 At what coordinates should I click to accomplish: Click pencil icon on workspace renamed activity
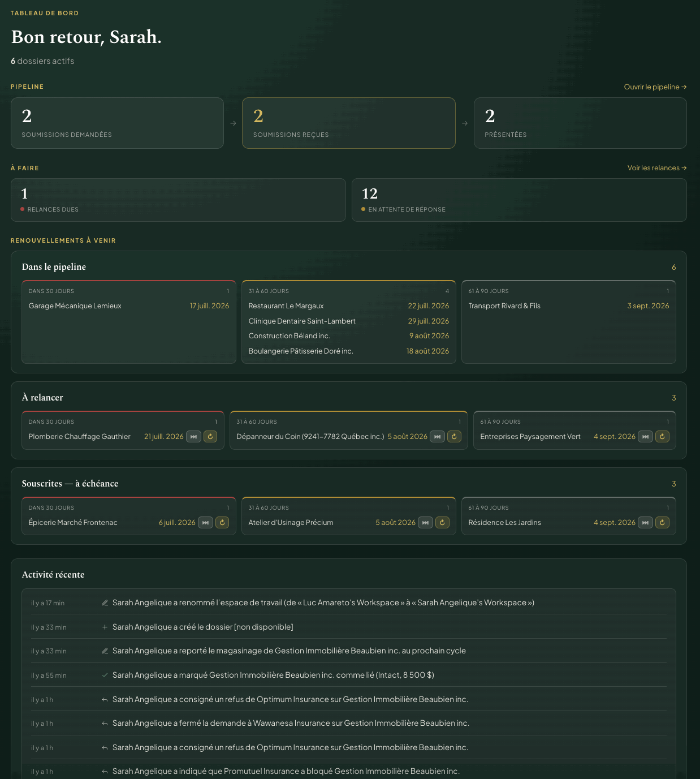point(105,603)
